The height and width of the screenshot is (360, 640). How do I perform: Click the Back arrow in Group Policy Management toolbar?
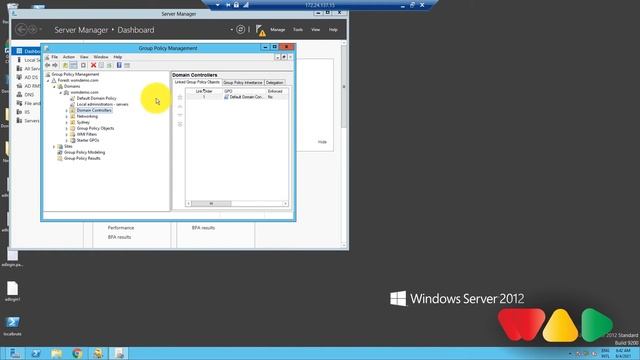click(47, 65)
